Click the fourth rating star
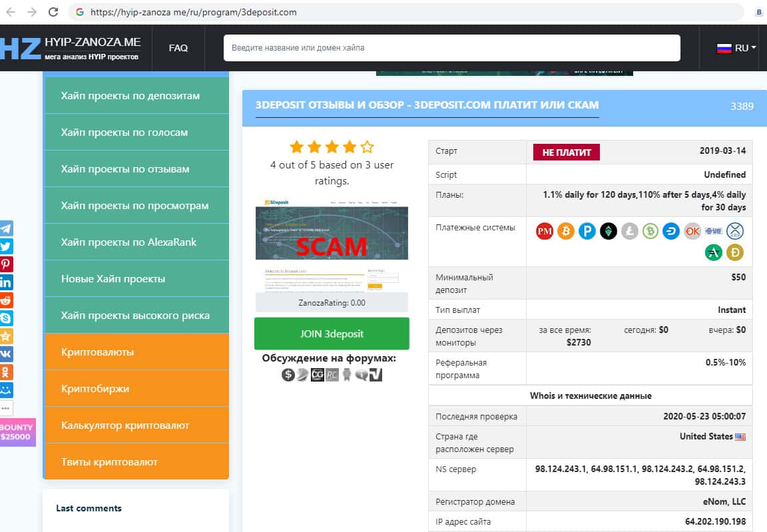 [349, 146]
